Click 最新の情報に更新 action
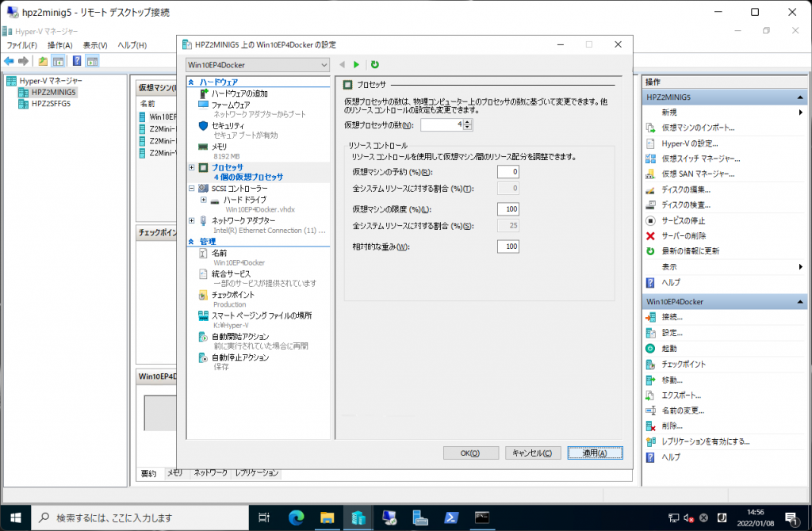The image size is (812, 531). point(691,251)
